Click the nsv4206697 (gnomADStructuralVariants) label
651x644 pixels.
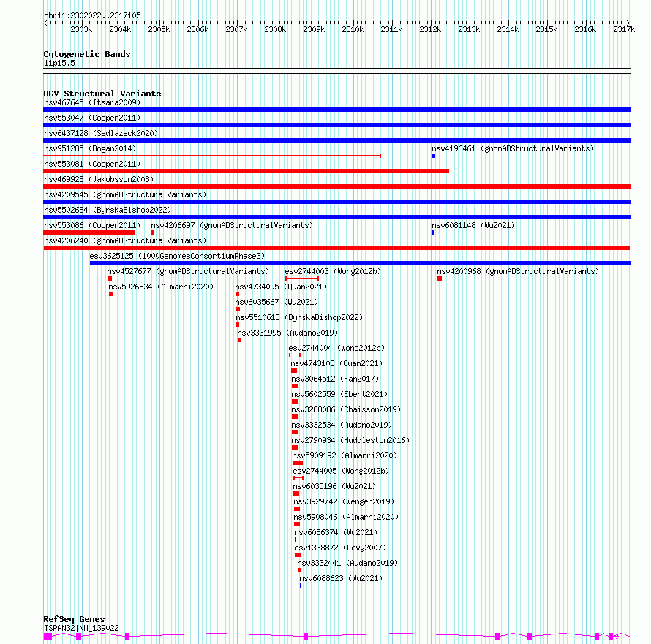point(232,225)
